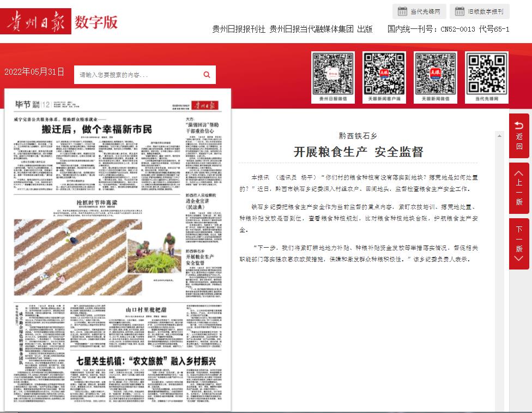Open the 大方 温情回访 article
Viewport: 532px width, 413px height.
(x=202, y=125)
